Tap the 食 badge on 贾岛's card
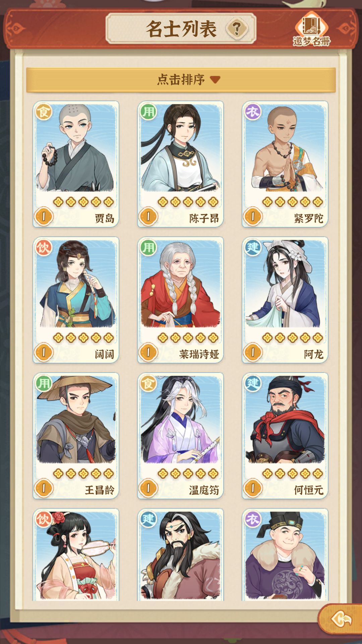Viewport: 362px width, 644px height. pos(44,111)
